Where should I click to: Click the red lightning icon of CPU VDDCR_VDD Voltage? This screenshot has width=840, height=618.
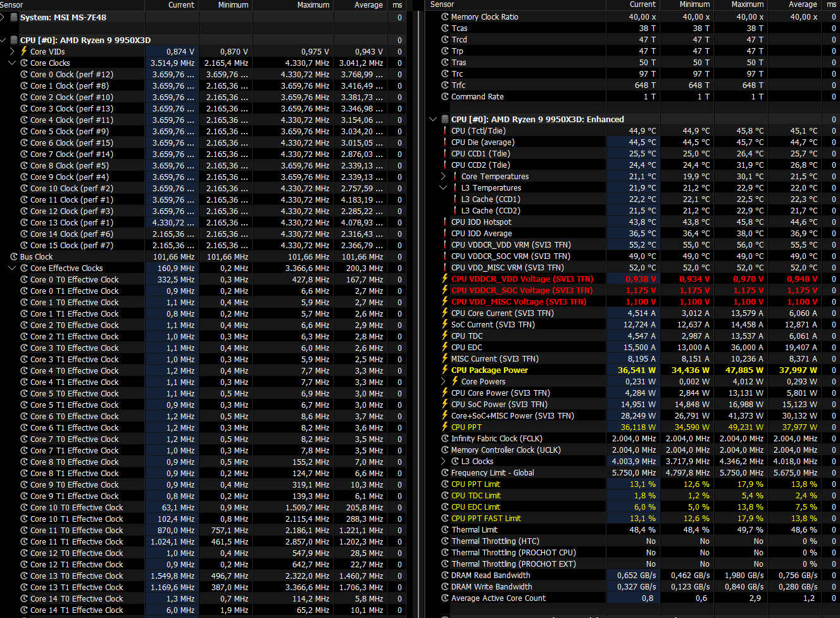[445, 279]
